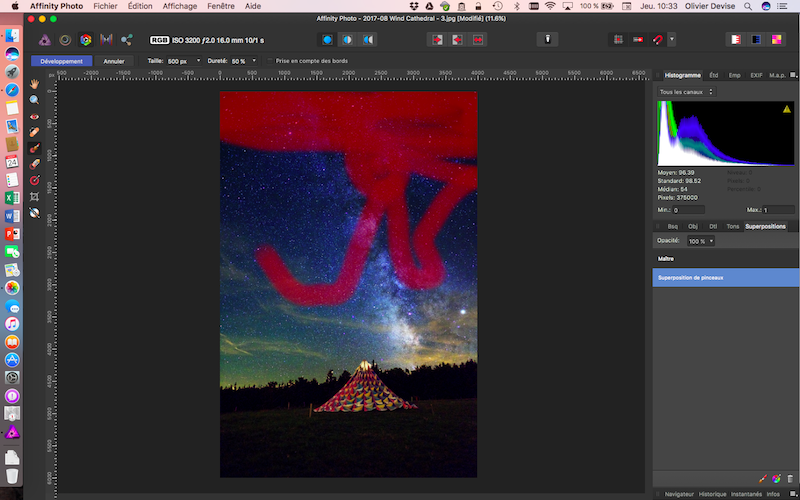Open the snapping options dropdown arrow
Viewport: 800px width, 500px height.
pyautogui.click(x=672, y=40)
